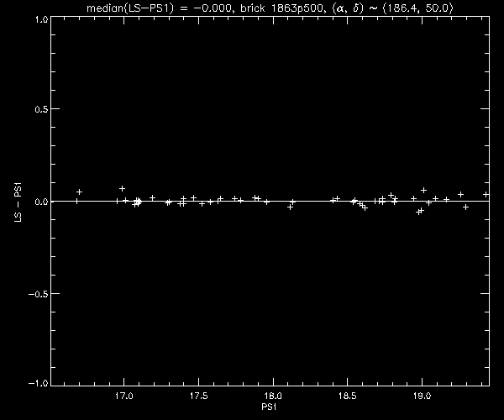Click the x-axis tick label 17.5
The width and height of the screenshot is (504, 420).
tap(198, 396)
